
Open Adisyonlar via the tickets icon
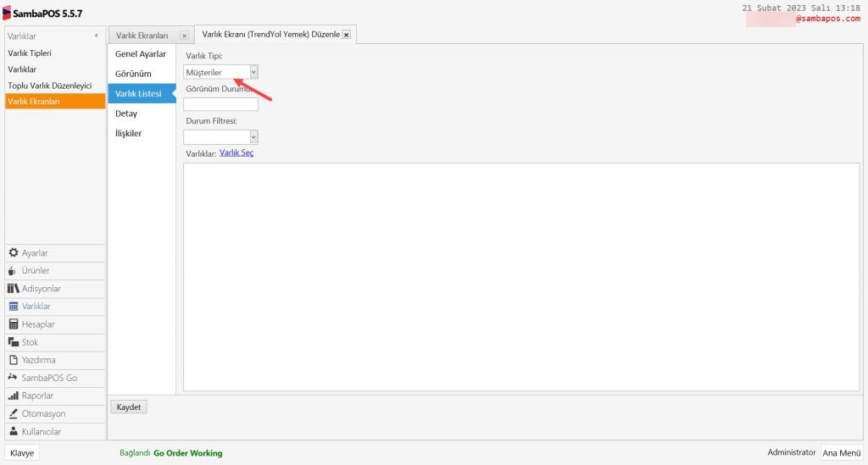pyautogui.click(x=13, y=289)
